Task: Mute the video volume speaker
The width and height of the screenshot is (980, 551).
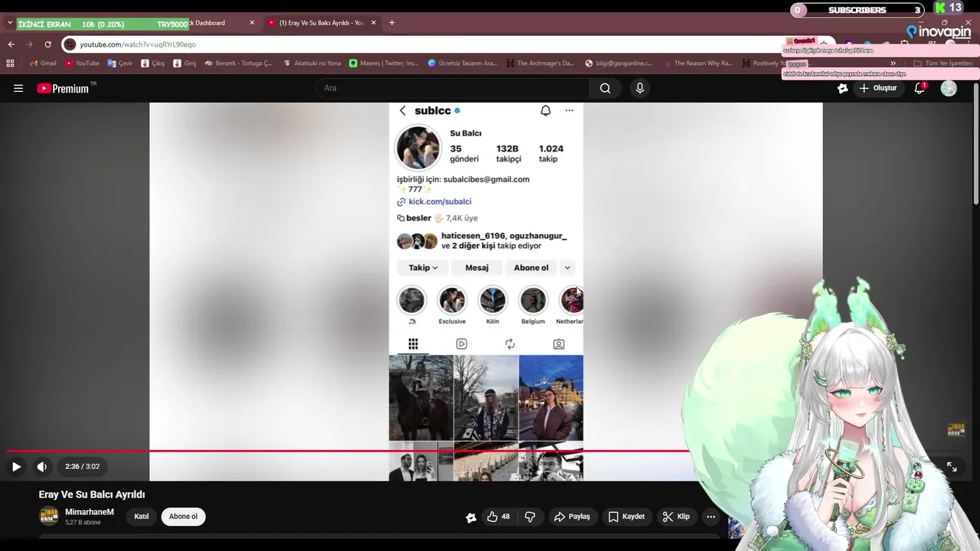Action: [x=42, y=466]
